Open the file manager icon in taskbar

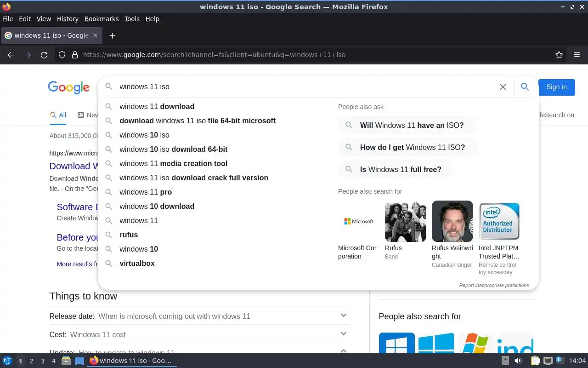(x=66, y=361)
